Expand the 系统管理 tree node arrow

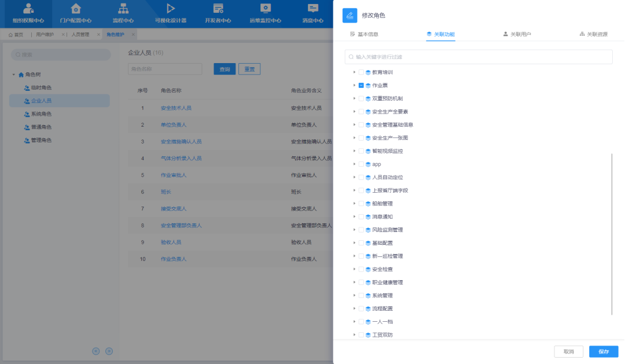(354, 296)
